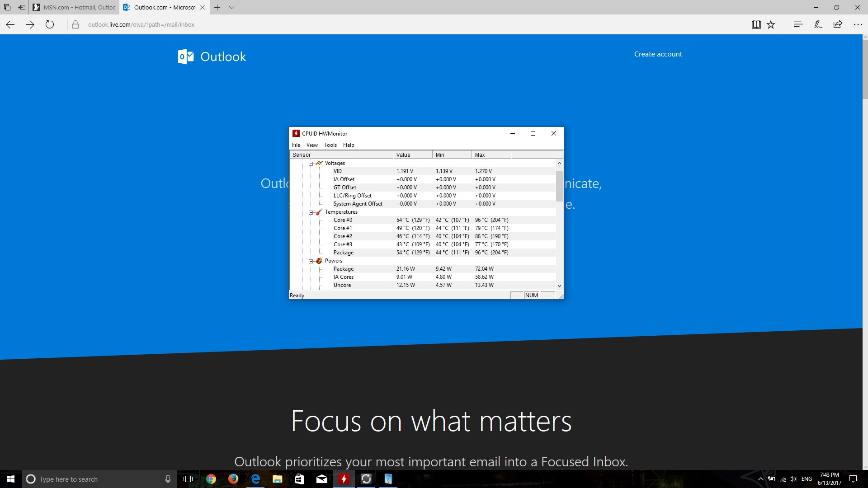Open Chrome from the taskbar

point(211,479)
